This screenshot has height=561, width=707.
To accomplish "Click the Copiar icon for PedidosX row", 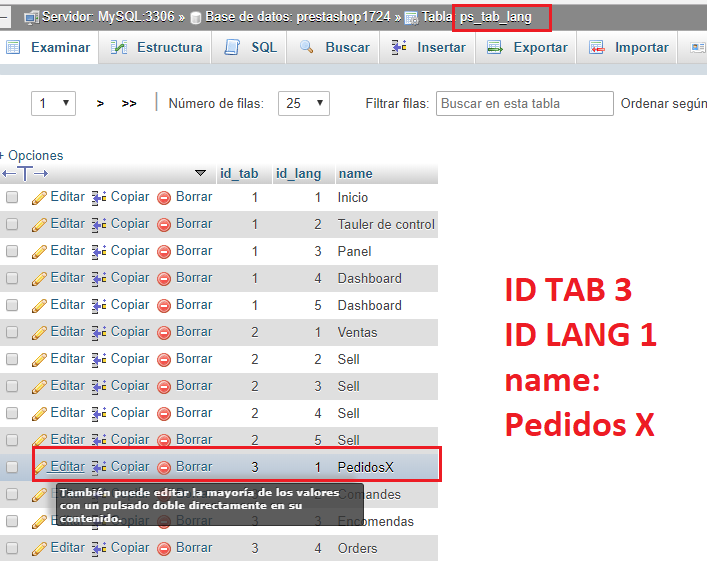I will (99, 468).
